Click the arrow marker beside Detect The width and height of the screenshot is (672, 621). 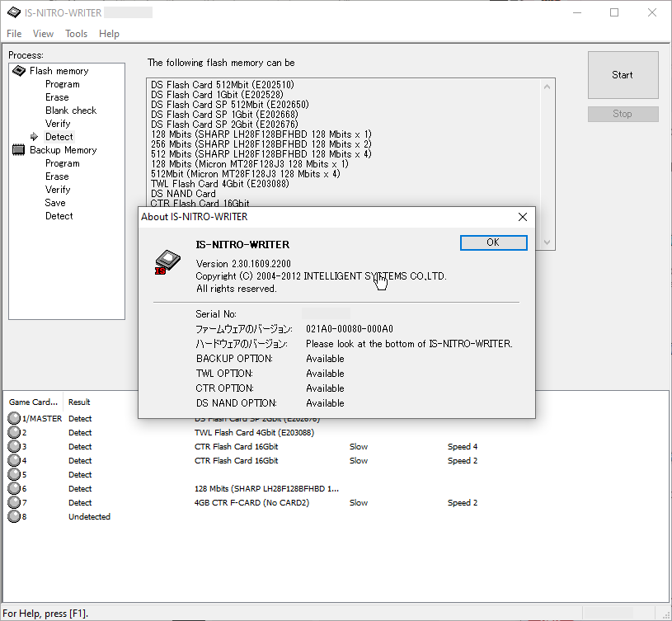tap(35, 137)
